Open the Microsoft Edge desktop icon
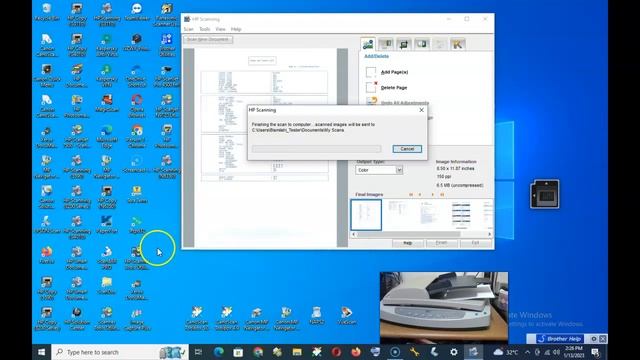640x360 pixels. pos(107,136)
